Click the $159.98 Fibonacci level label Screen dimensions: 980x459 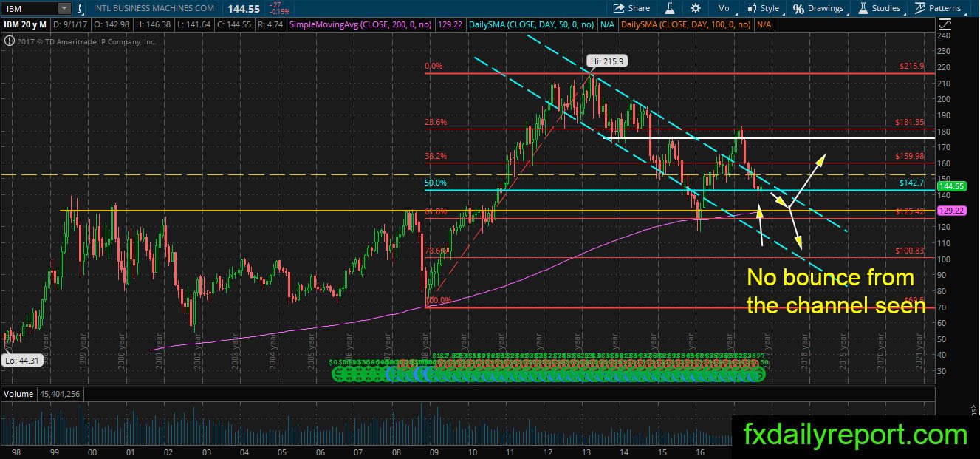tap(909, 156)
